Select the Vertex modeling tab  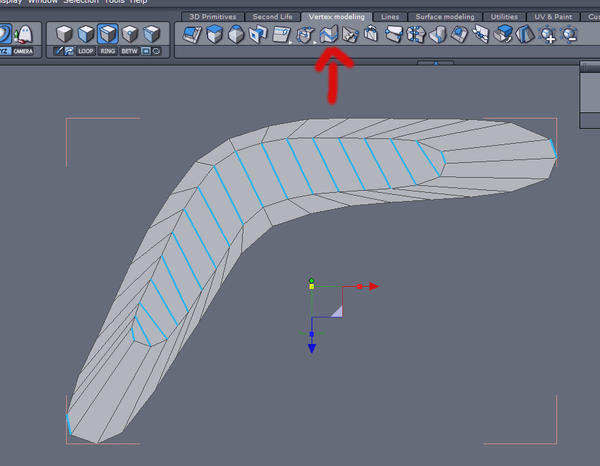[x=337, y=17]
